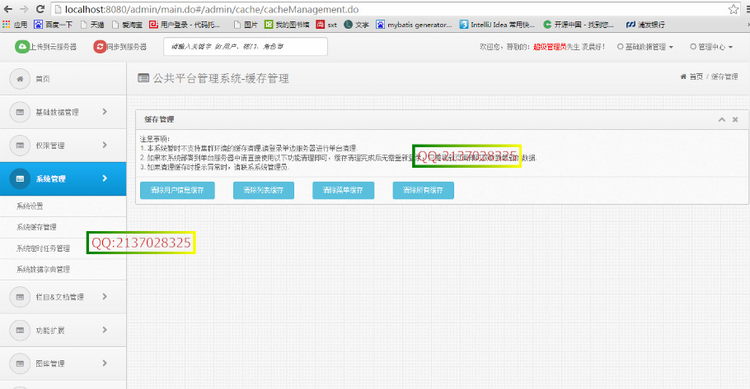Open the mybatis generator bookmark

coord(414,24)
